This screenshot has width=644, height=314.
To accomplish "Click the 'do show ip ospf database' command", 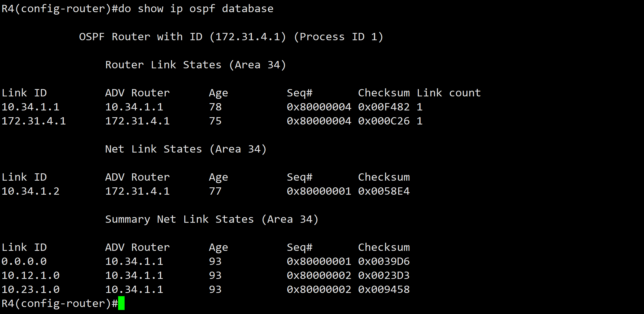I will pyautogui.click(x=196, y=9).
